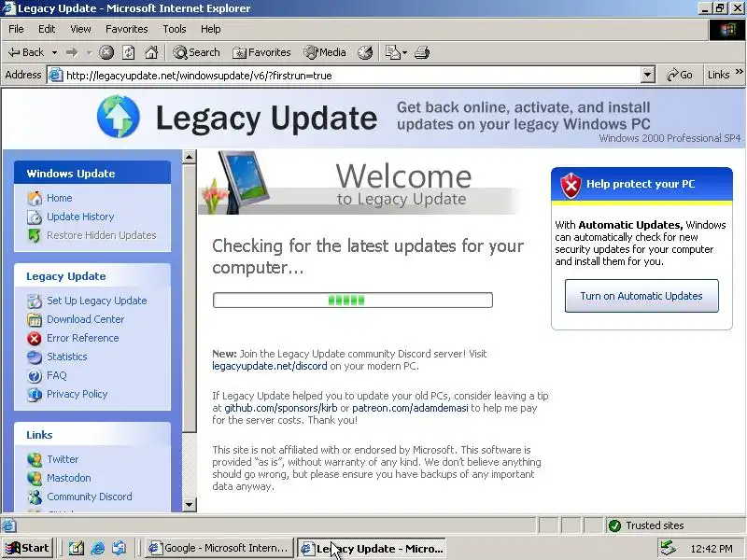Viewport: 747px width, 560px height.
Task: Click the Set Up Legacy Update icon
Action: 35,301
